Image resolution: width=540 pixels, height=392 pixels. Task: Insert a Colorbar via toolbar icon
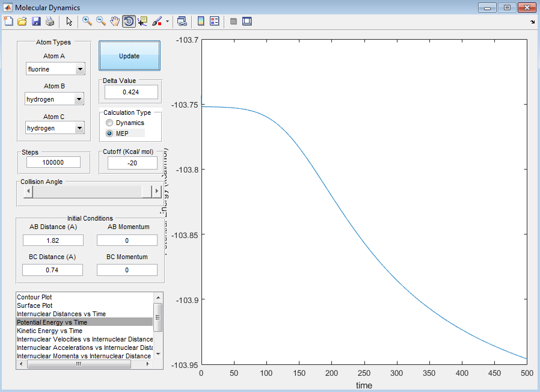tap(201, 22)
